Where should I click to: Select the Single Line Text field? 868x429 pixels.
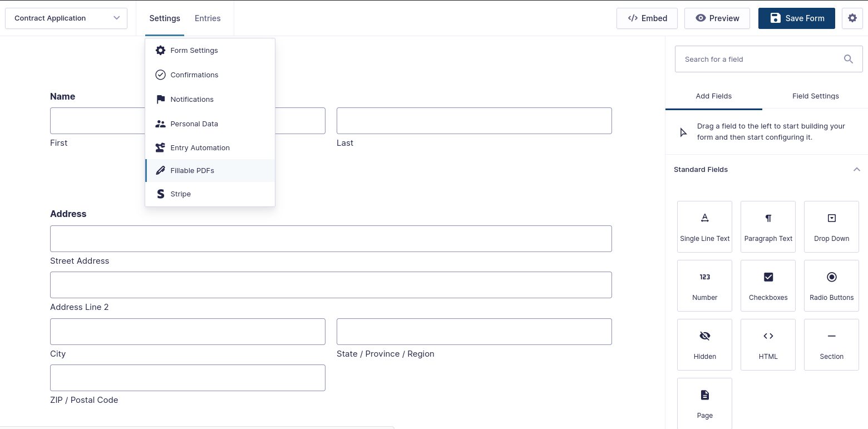704,226
